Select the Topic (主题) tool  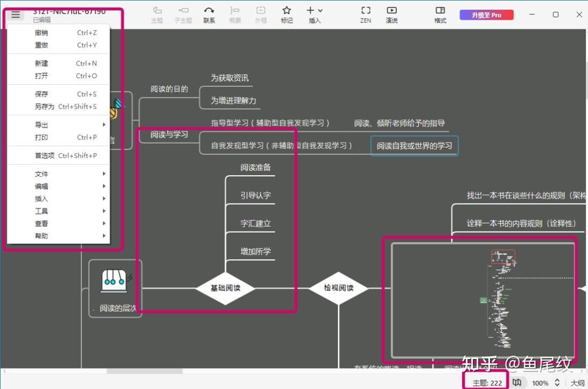pyautogui.click(x=157, y=14)
